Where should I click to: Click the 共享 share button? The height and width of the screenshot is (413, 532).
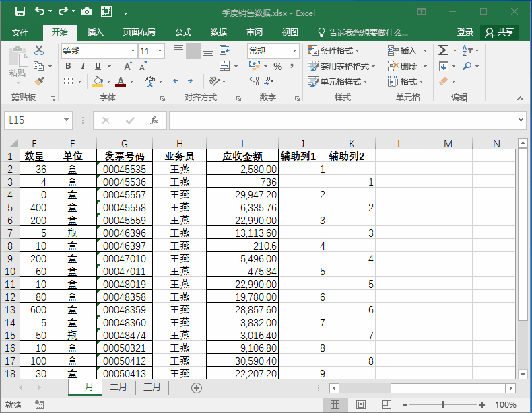coord(500,32)
